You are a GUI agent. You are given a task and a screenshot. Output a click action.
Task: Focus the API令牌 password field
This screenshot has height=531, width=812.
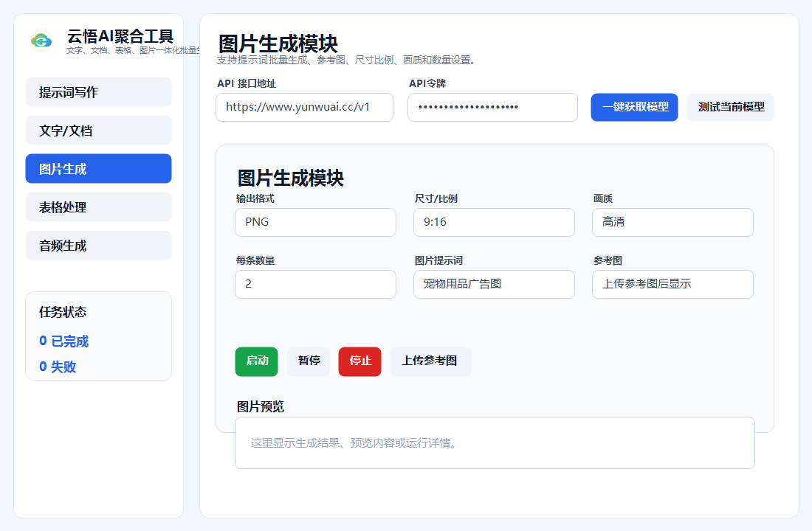492,107
